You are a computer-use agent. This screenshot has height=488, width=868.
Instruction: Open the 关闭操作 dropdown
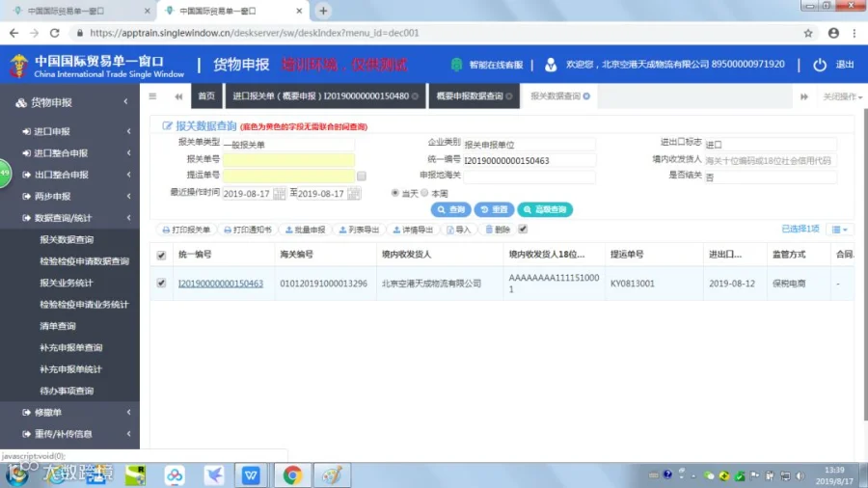click(x=842, y=96)
